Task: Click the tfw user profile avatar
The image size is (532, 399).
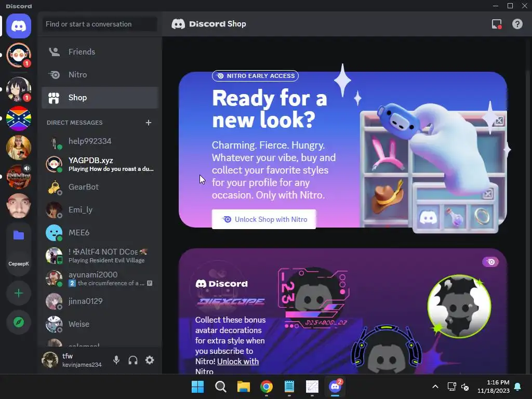Action: 50,360
